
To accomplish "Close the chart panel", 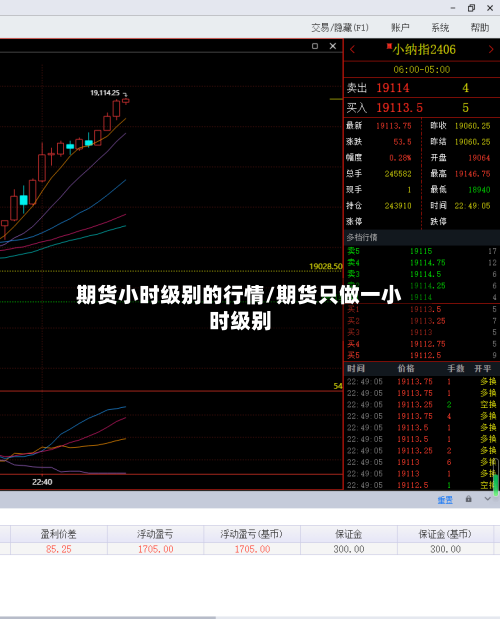I will (333, 46).
